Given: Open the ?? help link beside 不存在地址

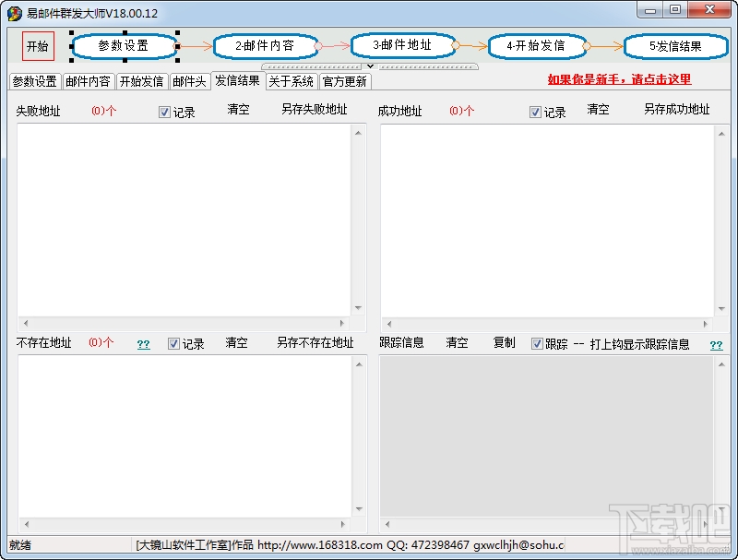Looking at the screenshot, I should pyautogui.click(x=144, y=344).
